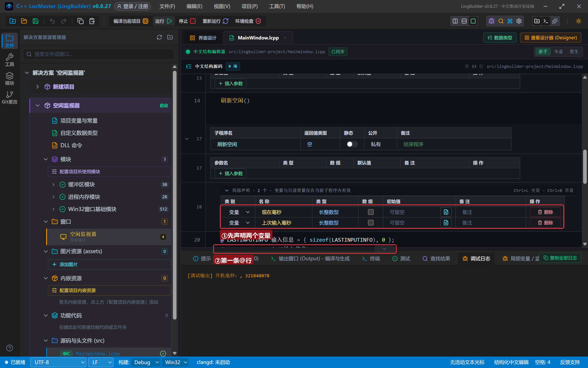
Task: Collapse the 模块 tree node
Action: 46,159
